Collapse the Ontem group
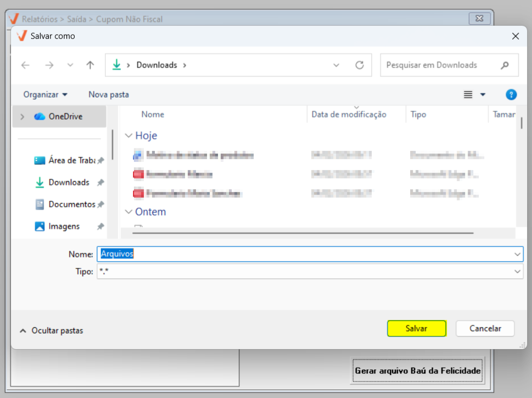532x398 pixels. coord(128,212)
